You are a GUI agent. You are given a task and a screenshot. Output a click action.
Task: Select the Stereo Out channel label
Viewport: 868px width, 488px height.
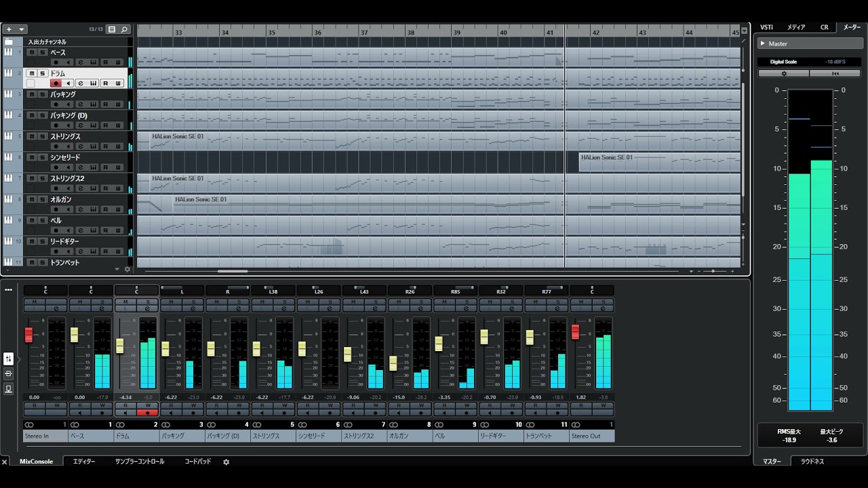[x=592, y=436]
